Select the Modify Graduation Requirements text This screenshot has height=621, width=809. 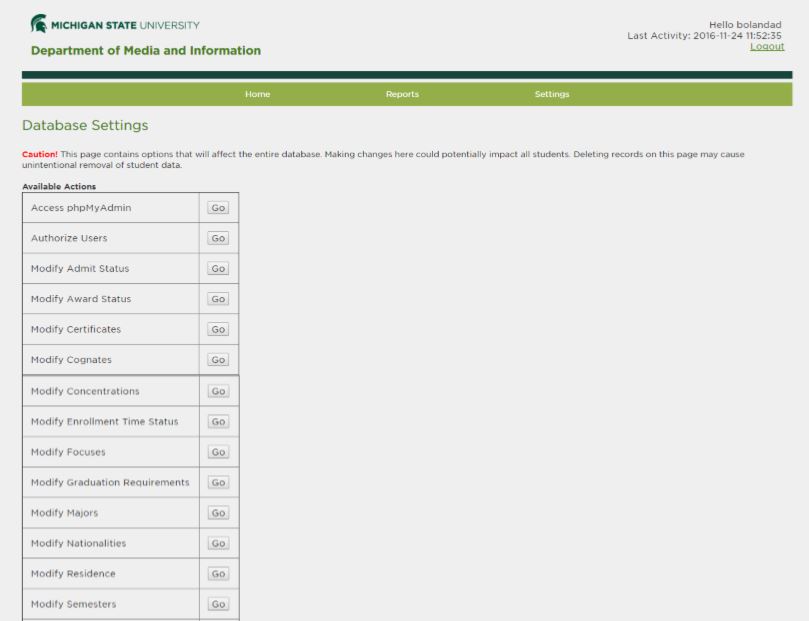pos(110,482)
